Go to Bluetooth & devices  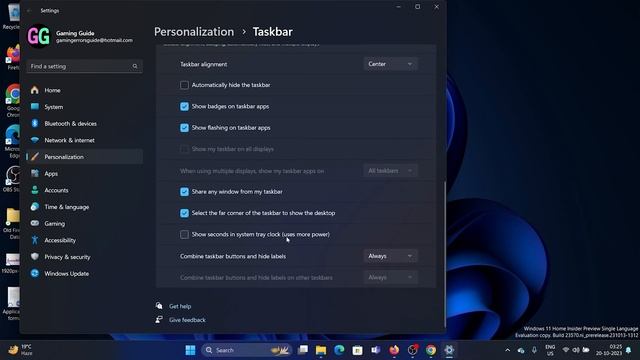coord(70,124)
